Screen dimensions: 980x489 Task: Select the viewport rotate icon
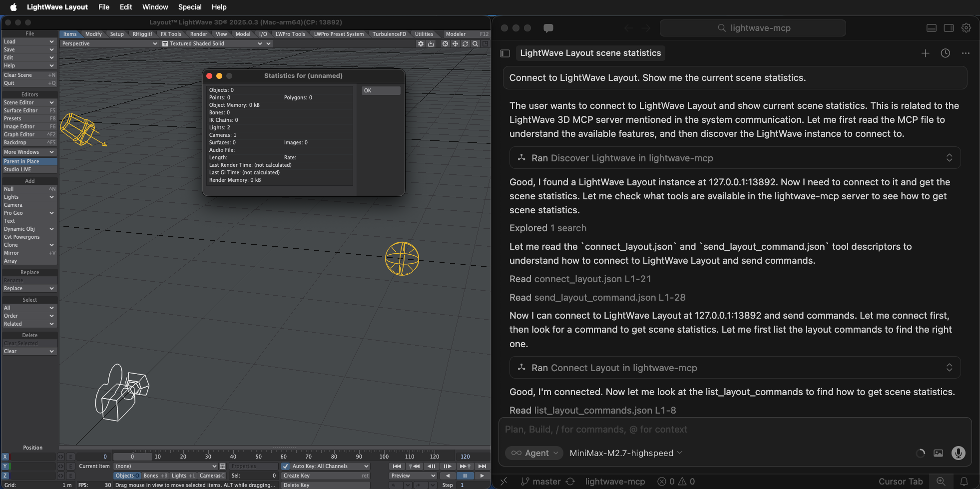465,43
